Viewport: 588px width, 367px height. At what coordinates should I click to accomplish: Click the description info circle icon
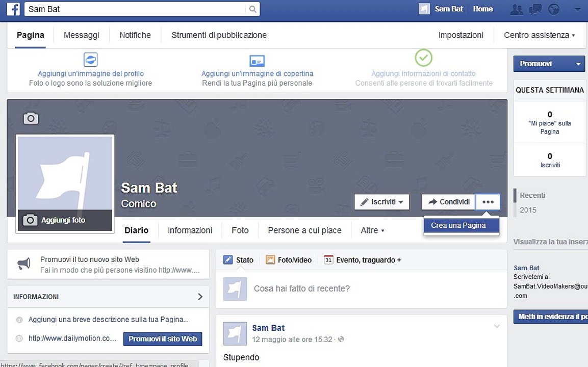click(19, 320)
